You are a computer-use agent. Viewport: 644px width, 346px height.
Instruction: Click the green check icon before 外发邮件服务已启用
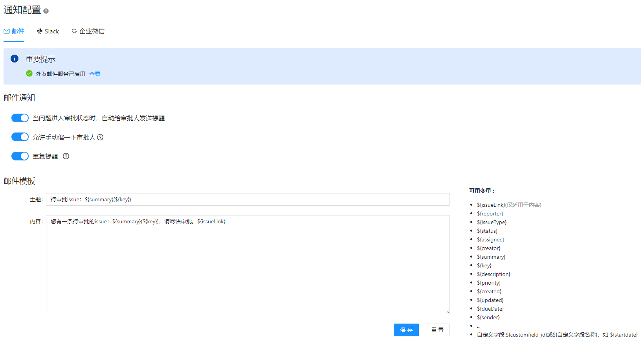[29, 74]
